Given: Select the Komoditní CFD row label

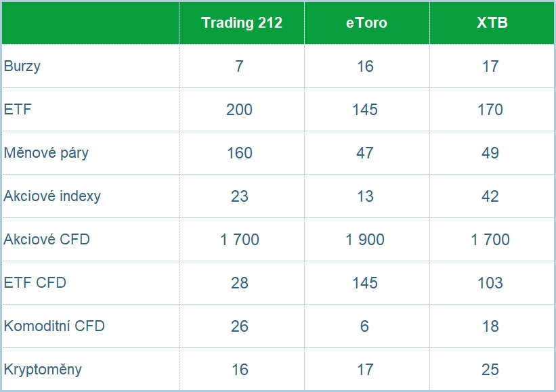Looking at the screenshot, I should pos(54,326).
